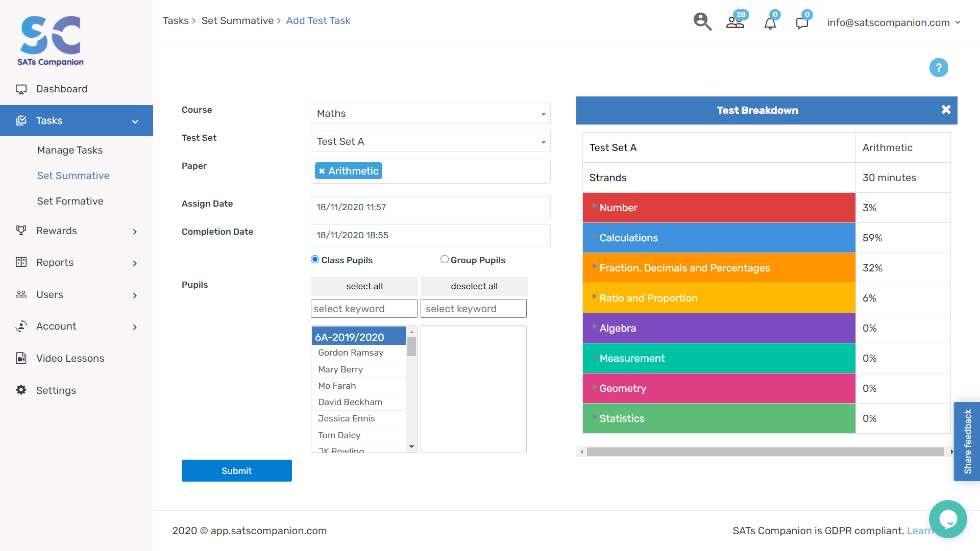Open Settings menu item
This screenshot has height=551, width=980.
click(x=56, y=390)
